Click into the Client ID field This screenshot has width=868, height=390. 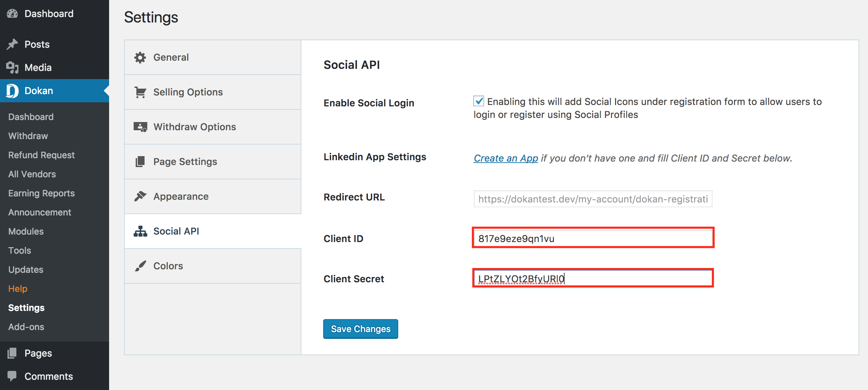(593, 238)
